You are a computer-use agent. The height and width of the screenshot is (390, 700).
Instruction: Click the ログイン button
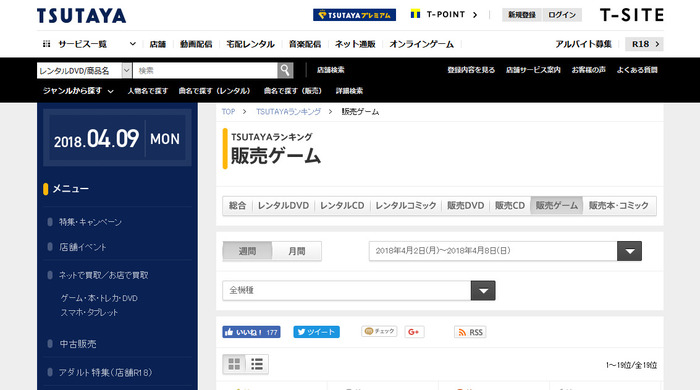pyautogui.click(x=562, y=15)
